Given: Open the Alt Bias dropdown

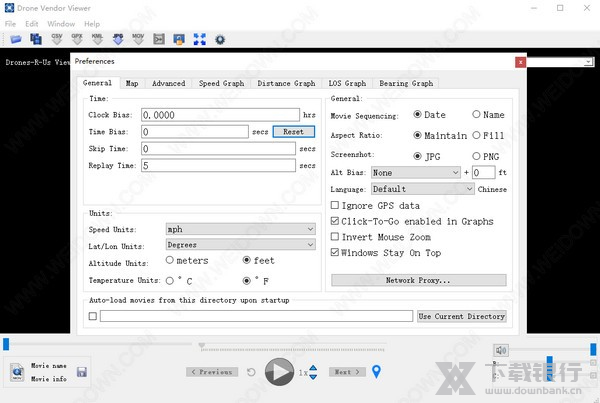Looking at the screenshot, I should click(x=414, y=172).
